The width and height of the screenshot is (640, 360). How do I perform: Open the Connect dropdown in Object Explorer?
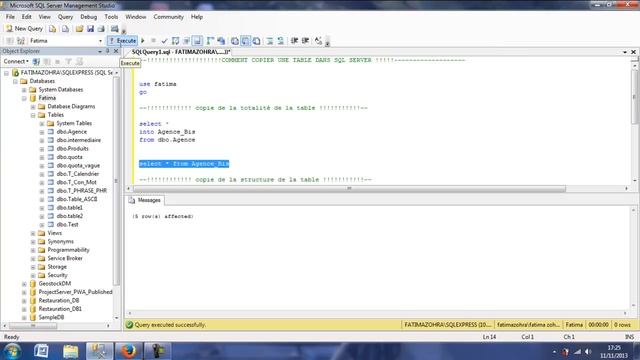click(16, 61)
